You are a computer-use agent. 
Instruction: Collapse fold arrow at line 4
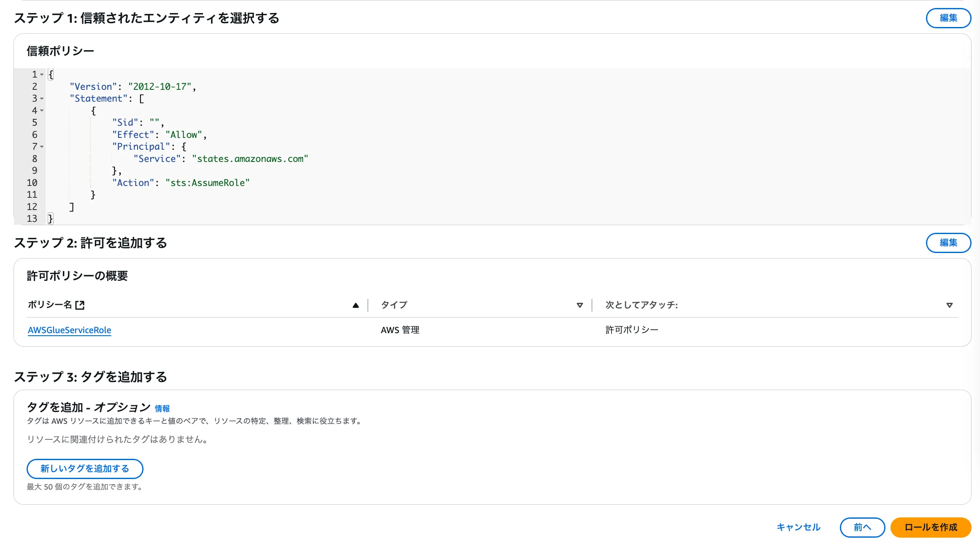[x=42, y=110]
